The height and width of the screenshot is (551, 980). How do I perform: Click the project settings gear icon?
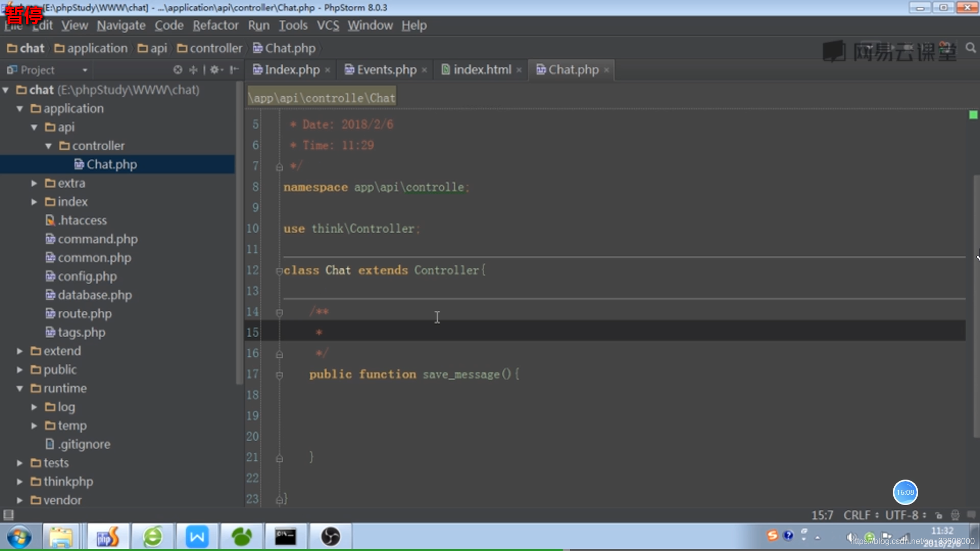click(216, 69)
